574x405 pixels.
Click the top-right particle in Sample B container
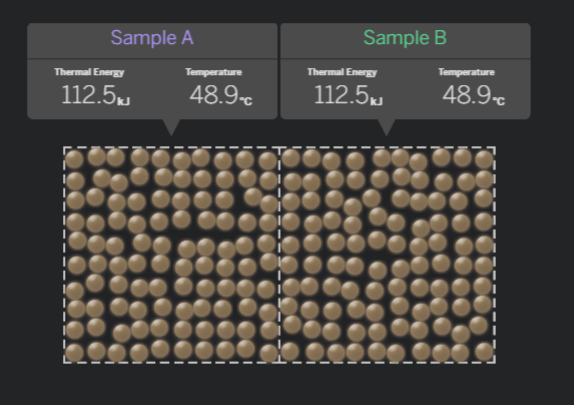pyautogui.click(x=484, y=160)
